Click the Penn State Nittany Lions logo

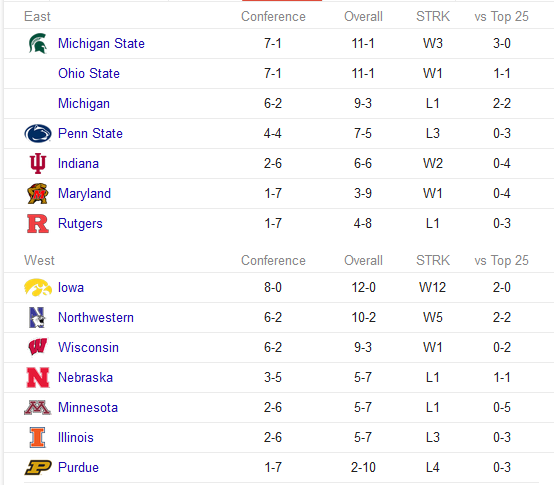[x=37, y=134]
